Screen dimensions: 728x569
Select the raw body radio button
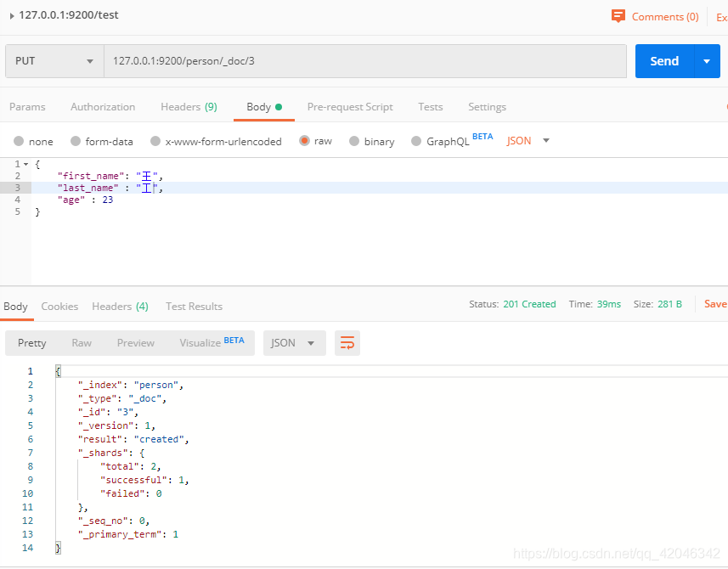(x=305, y=141)
